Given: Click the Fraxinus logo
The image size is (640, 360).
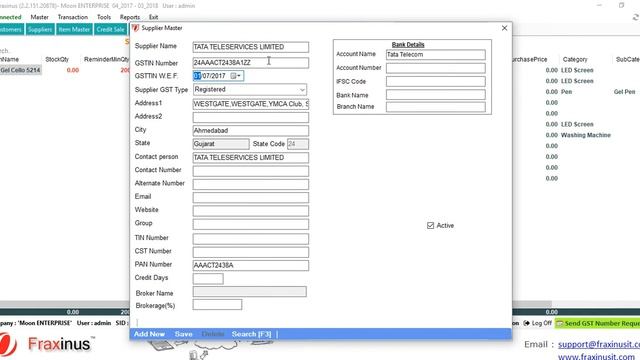Looking at the screenshot, I should coord(48,344).
